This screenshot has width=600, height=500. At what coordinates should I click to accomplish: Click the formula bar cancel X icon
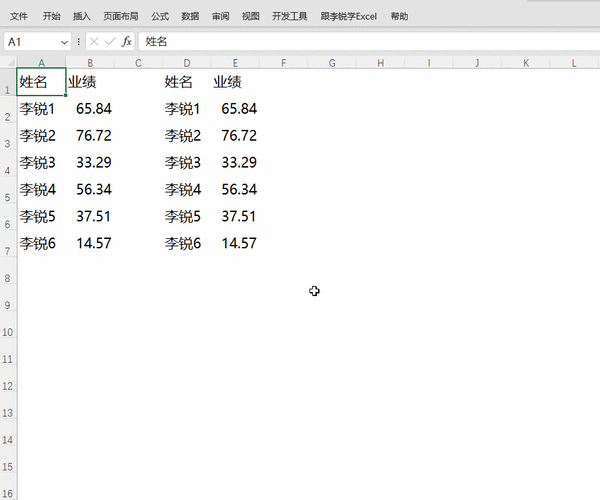[93, 41]
